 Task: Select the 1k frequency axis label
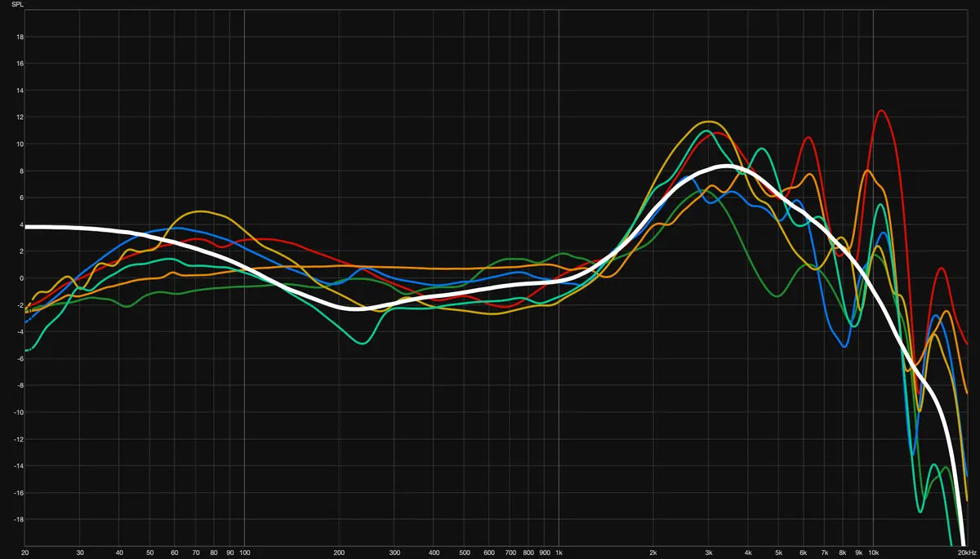tap(559, 552)
